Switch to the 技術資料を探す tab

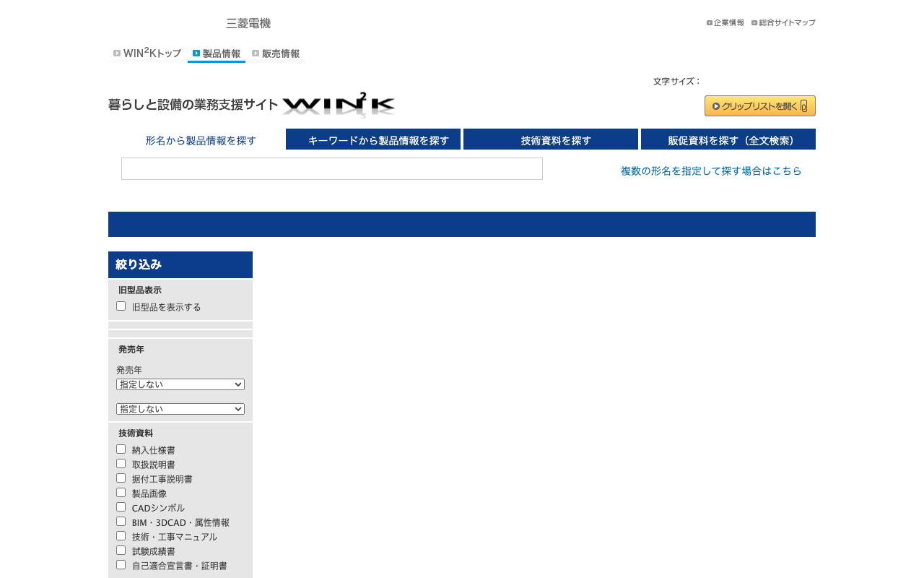coord(550,139)
